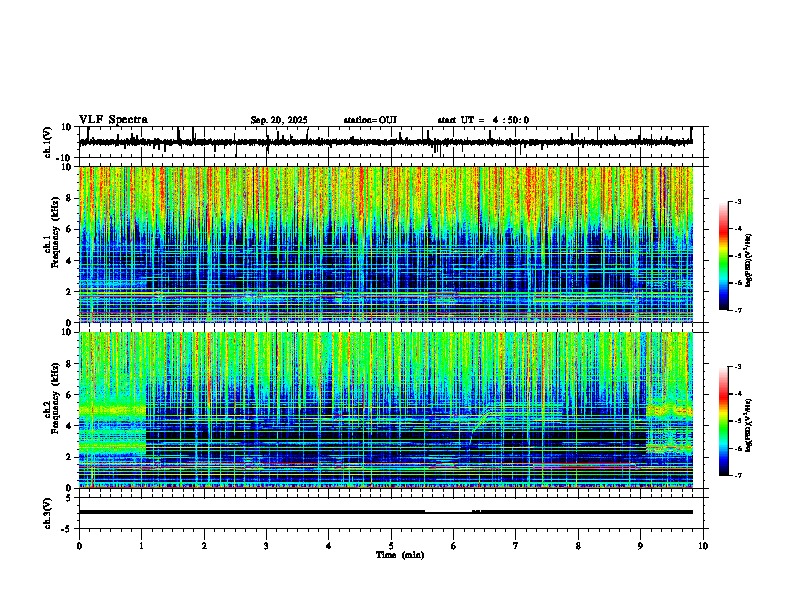The height and width of the screenshot is (612, 792).
Task: Click time axis tick label "8"
Action: (x=578, y=546)
